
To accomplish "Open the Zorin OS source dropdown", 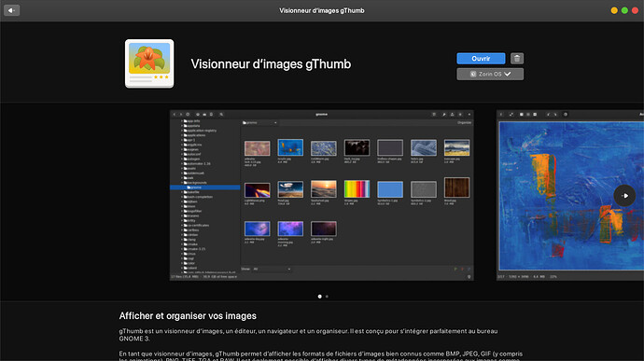I will point(490,74).
